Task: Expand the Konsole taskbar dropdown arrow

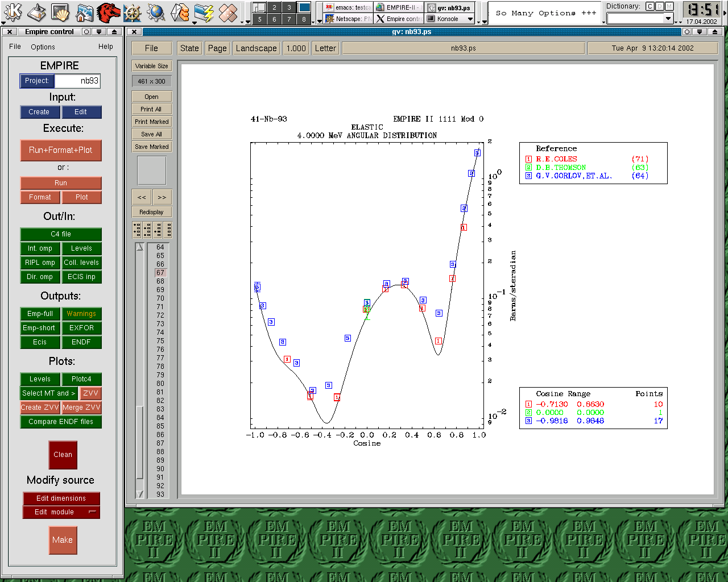Action: (470, 19)
